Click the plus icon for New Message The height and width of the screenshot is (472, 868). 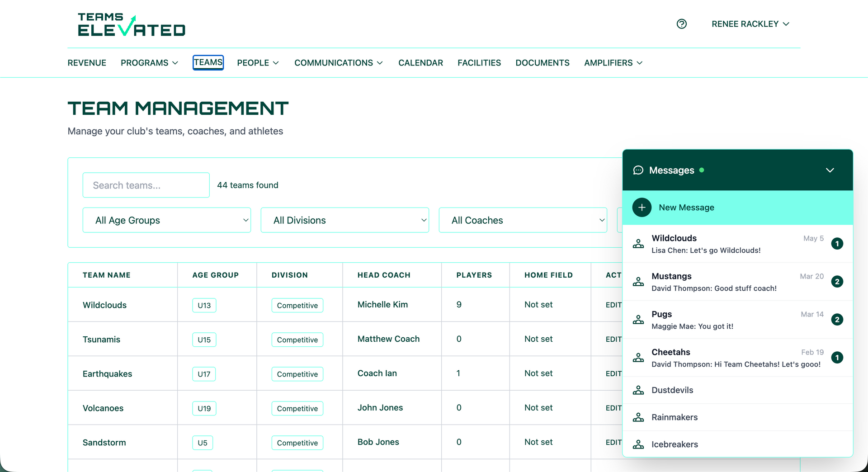coord(642,208)
